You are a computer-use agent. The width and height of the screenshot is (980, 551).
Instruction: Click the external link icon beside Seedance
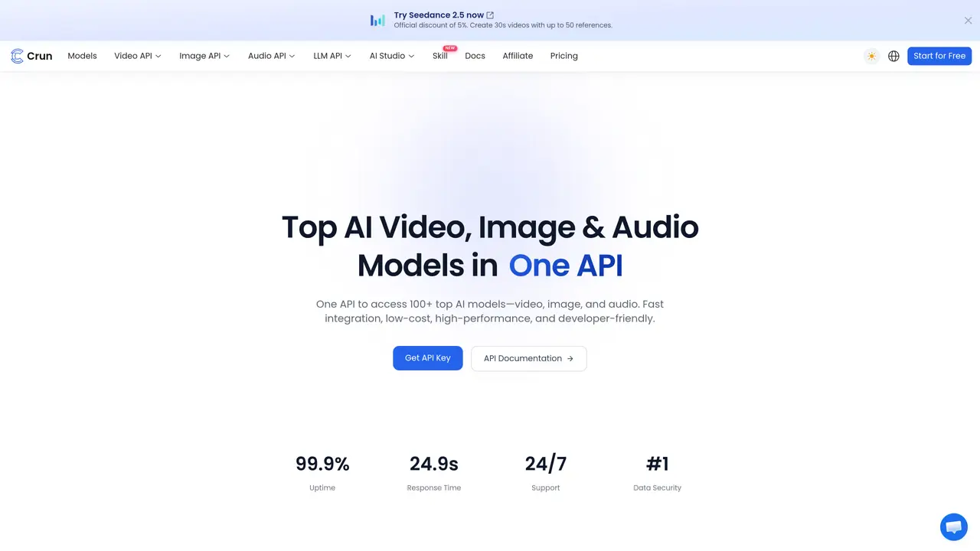point(490,15)
